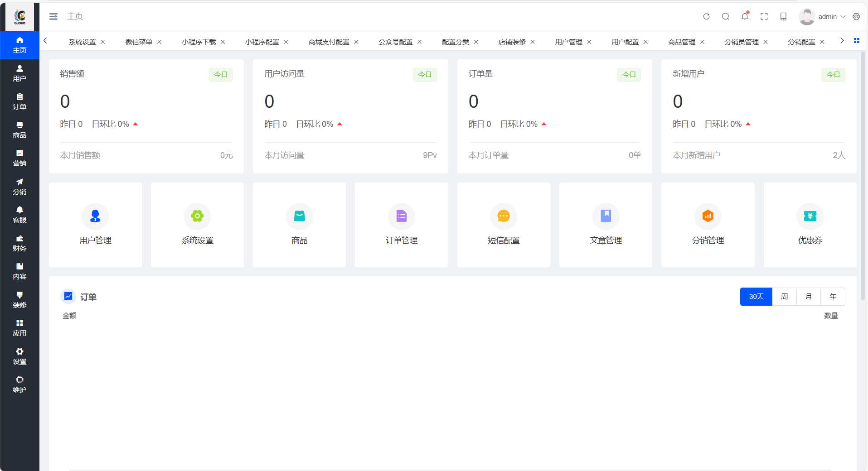
Task: Open the 优惠券 shortcut card
Action: (x=810, y=225)
